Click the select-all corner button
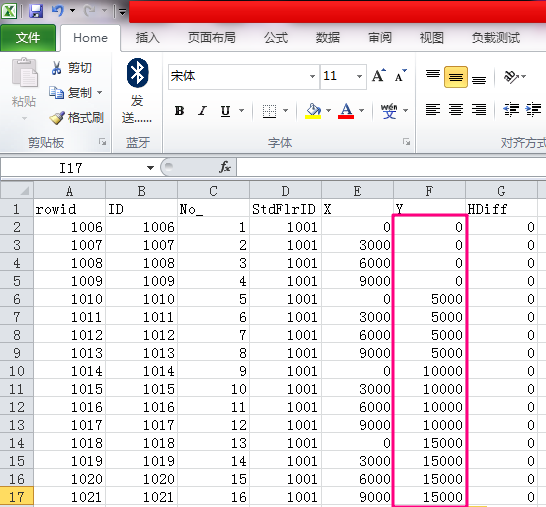Screen dimensions: 546x507 pyautogui.click(x=17, y=190)
